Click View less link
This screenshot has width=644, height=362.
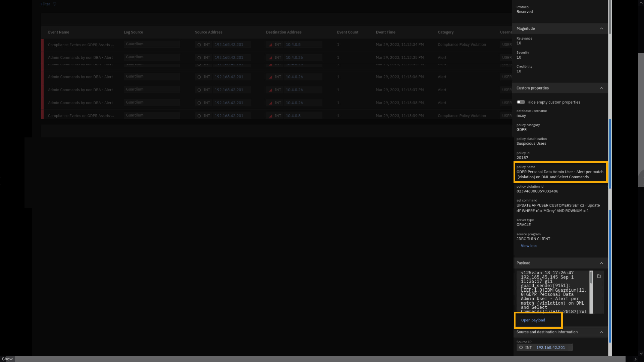(529, 246)
